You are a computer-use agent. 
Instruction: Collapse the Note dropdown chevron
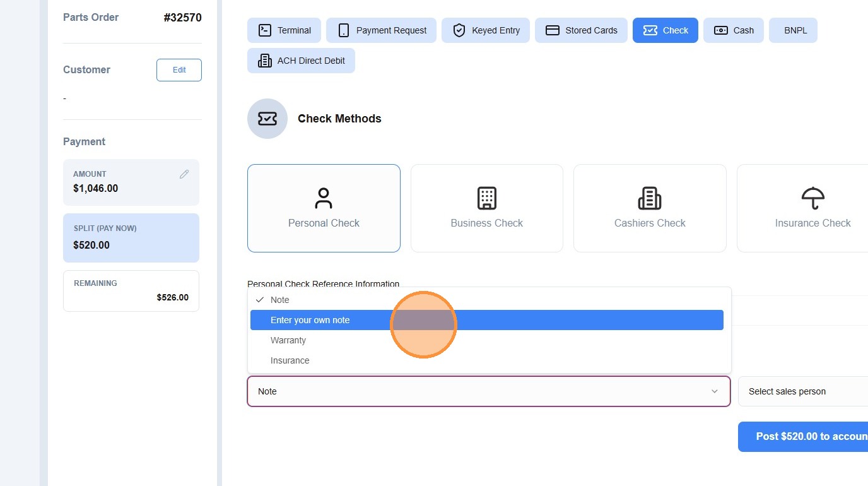pos(715,391)
